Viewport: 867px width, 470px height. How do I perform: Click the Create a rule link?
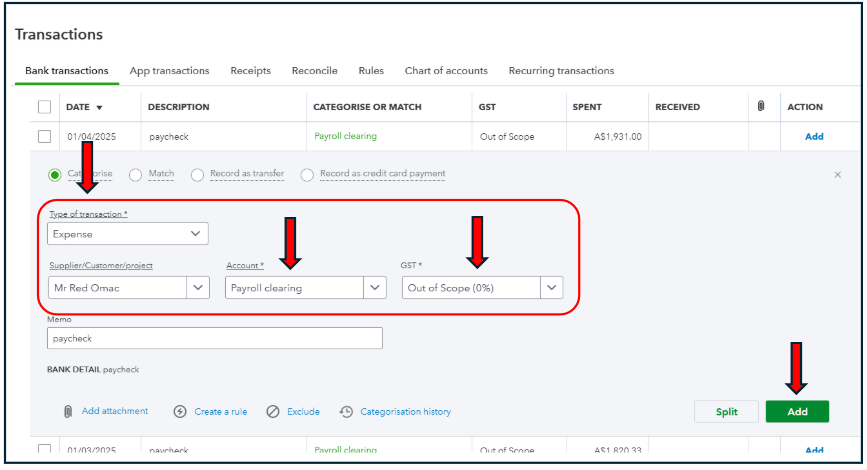[221, 411]
